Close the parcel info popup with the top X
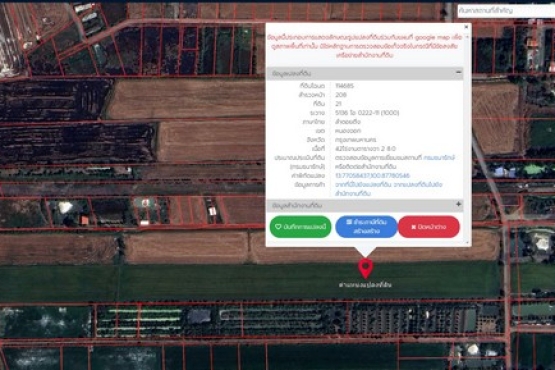The image size is (555, 370). point(466,27)
